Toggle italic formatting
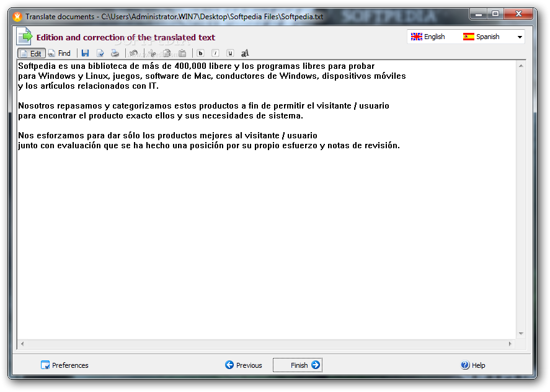The height and width of the screenshot is (392, 550). 215,53
